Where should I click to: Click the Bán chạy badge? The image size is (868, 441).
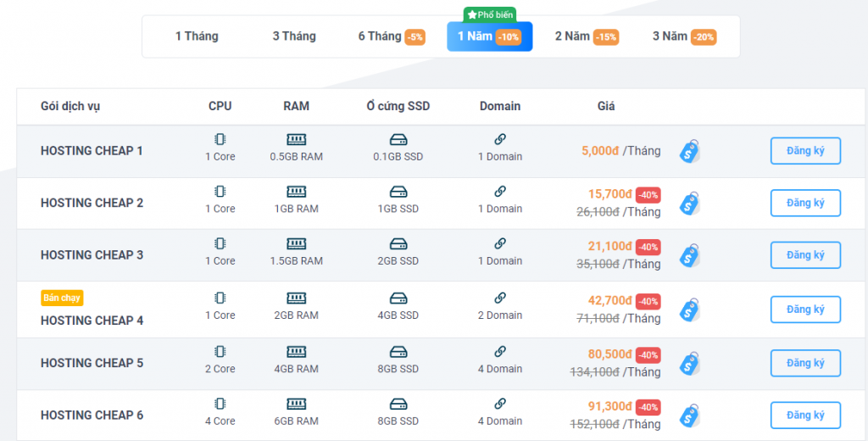[62, 298]
